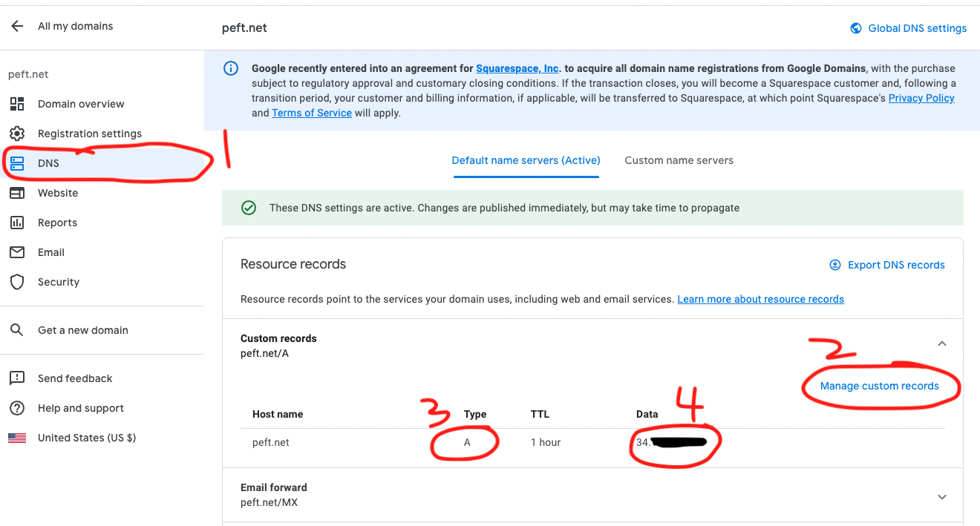Open Send feedback via its speech bubble icon
The height and width of the screenshot is (526, 980).
click(x=17, y=378)
